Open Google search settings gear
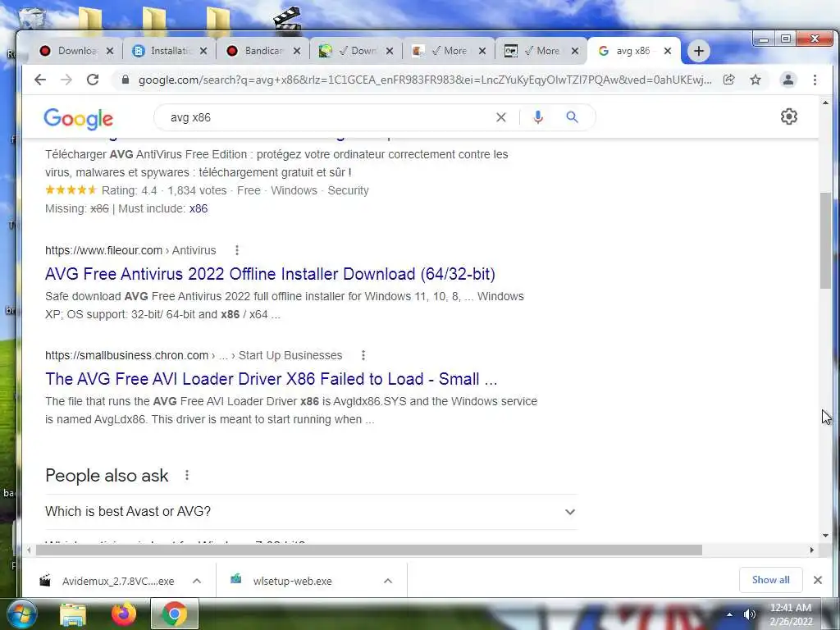This screenshot has height=630, width=840. (788, 116)
